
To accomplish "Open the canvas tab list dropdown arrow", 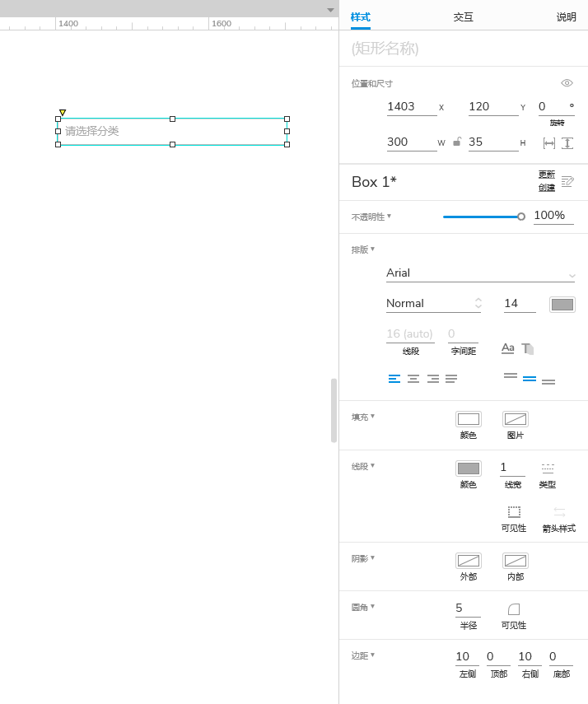I will click(330, 10).
